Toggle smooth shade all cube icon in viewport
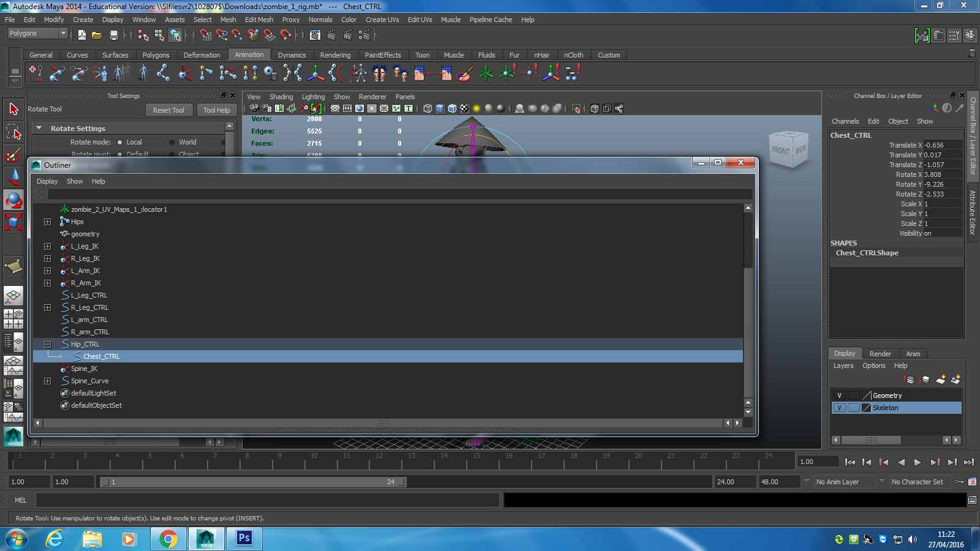Image resolution: width=980 pixels, height=551 pixels. click(440, 108)
